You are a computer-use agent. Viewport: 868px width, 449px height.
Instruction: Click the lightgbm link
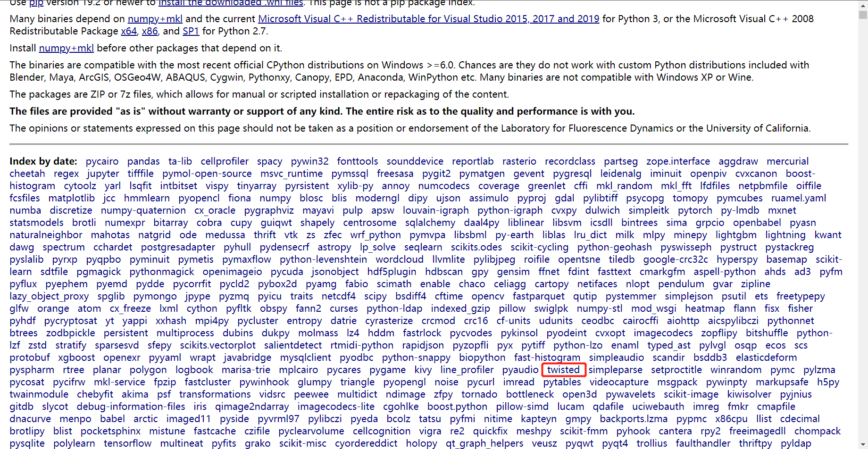(x=736, y=235)
